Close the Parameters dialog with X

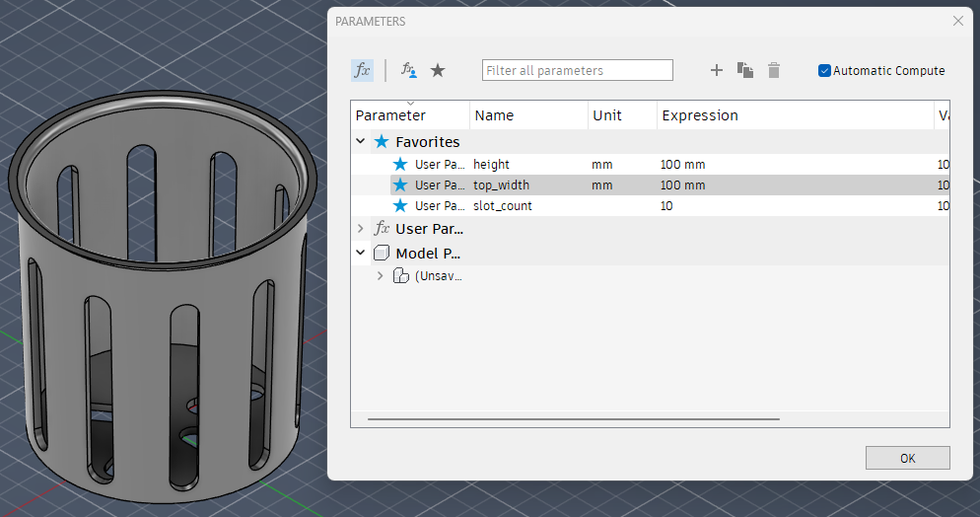tap(958, 22)
